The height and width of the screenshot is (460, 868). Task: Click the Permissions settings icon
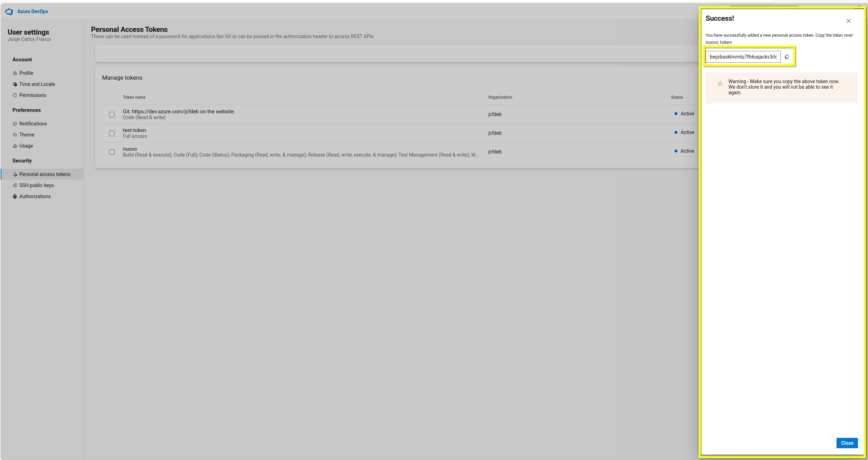[16, 95]
